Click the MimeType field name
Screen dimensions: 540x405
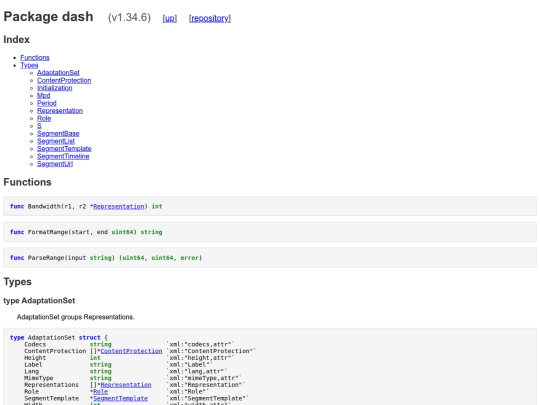pyautogui.click(x=39, y=378)
